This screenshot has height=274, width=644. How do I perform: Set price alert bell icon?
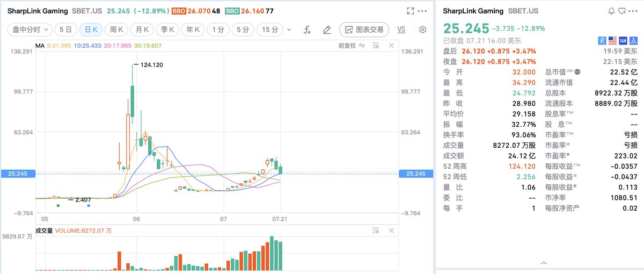611,11
